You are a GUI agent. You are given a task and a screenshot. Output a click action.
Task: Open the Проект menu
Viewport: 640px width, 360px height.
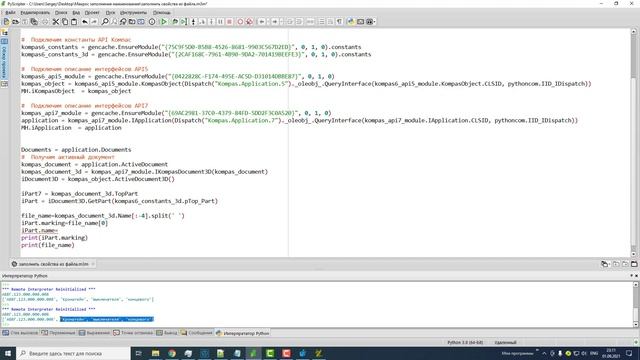[x=92, y=13]
